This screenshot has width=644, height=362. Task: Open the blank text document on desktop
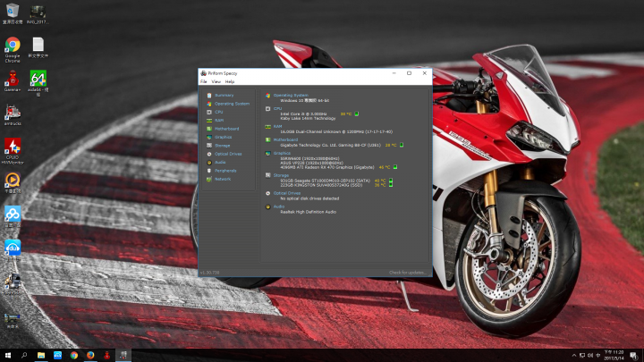[38, 47]
